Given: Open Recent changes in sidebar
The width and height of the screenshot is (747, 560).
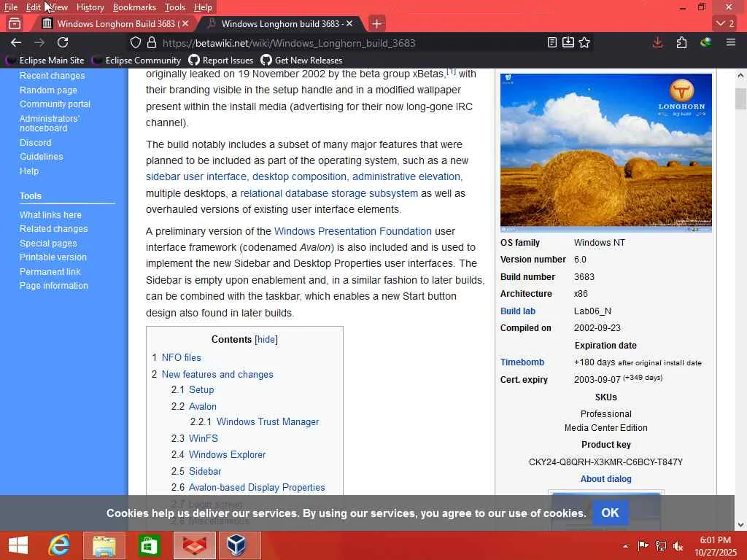Looking at the screenshot, I should 52,76.
